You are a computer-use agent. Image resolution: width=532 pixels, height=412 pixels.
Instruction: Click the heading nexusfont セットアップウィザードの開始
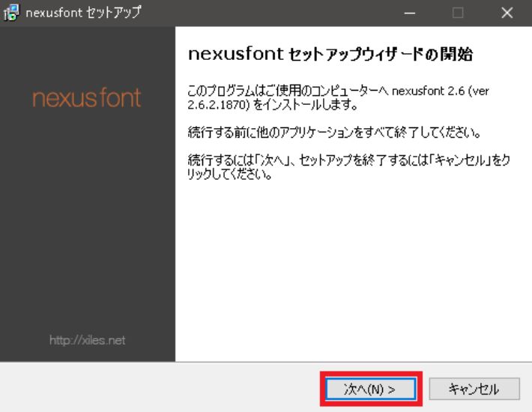[x=330, y=54]
